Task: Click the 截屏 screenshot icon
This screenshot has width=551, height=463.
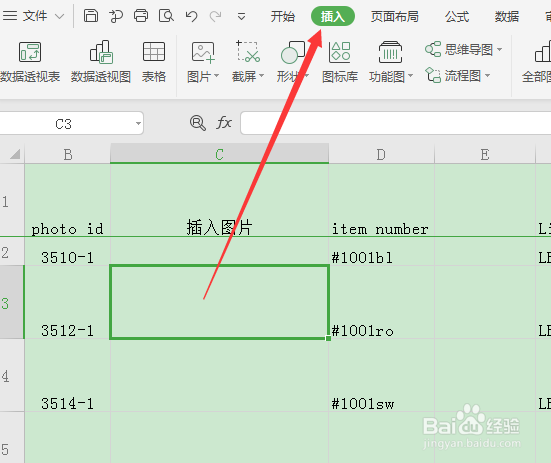Action: tap(248, 51)
